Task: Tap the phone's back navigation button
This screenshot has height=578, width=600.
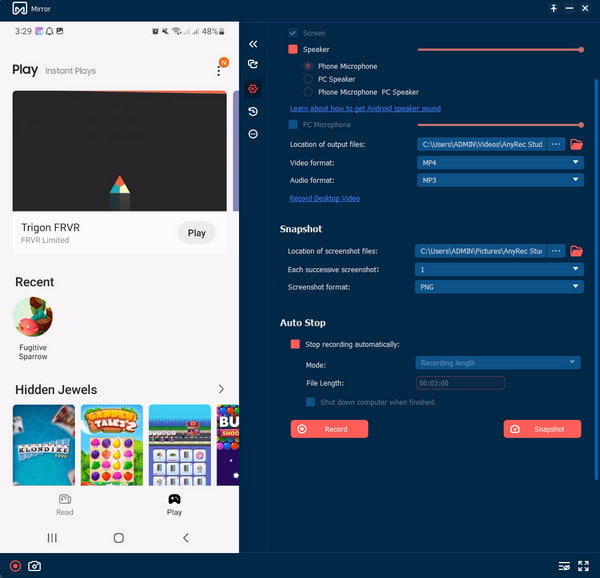Action: point(186,538)
